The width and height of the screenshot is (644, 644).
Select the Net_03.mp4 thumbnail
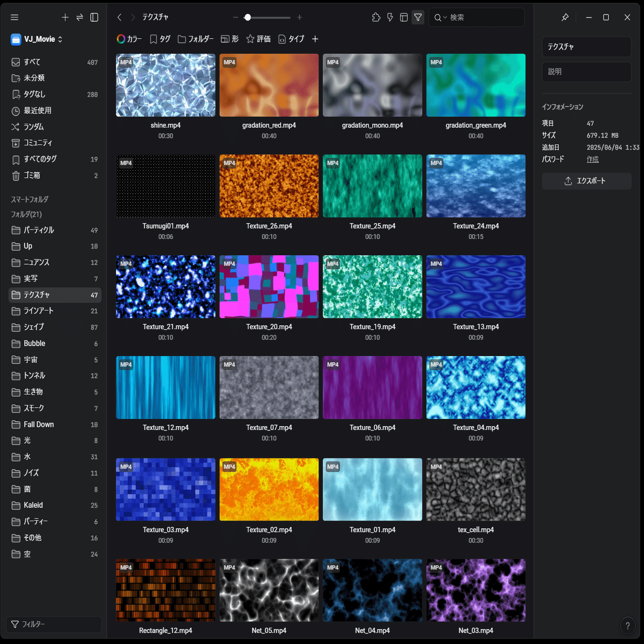click(x=476, y=590)
